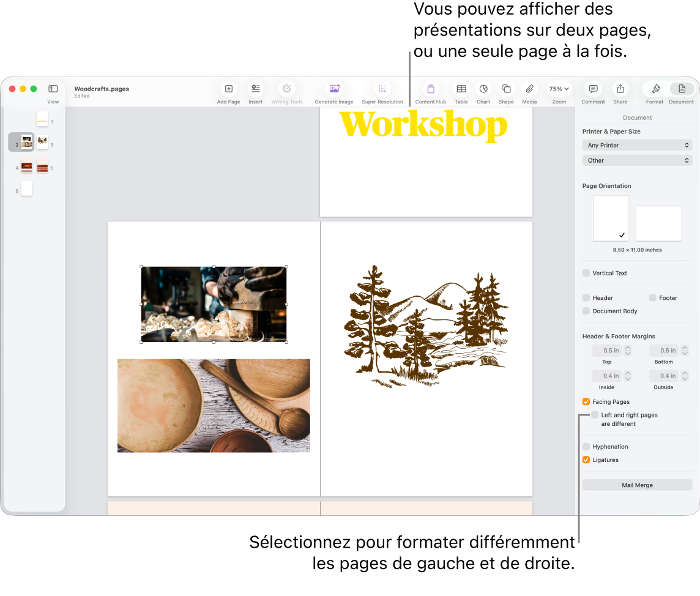Click the Super Resolution icon
This screenshot has width=700, height=596.
pyautogui.click(x=382, y=89)
